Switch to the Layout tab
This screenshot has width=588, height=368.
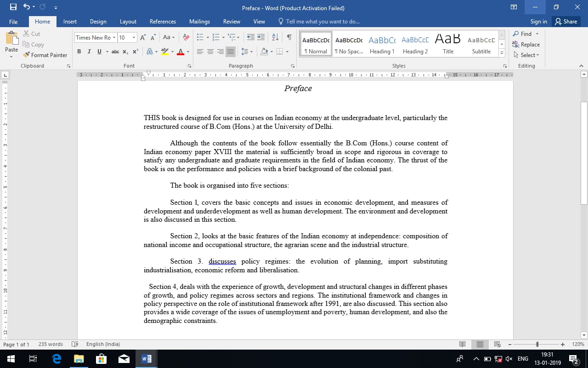128,22
